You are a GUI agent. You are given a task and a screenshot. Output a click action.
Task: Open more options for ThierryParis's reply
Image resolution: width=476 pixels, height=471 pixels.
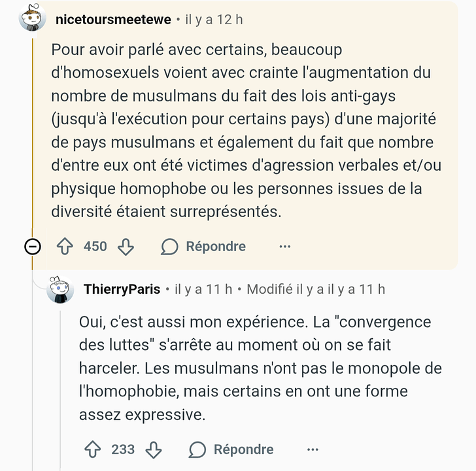[313, 449]
